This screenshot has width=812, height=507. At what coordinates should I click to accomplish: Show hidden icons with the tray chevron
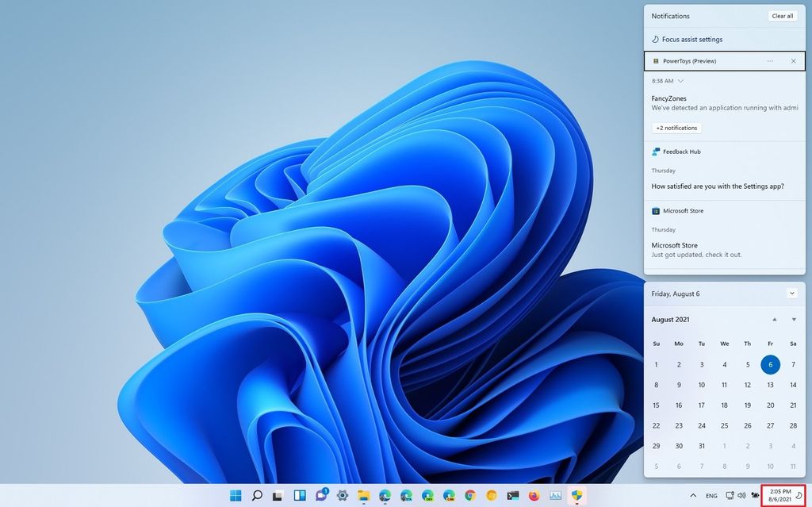[694, 495]
